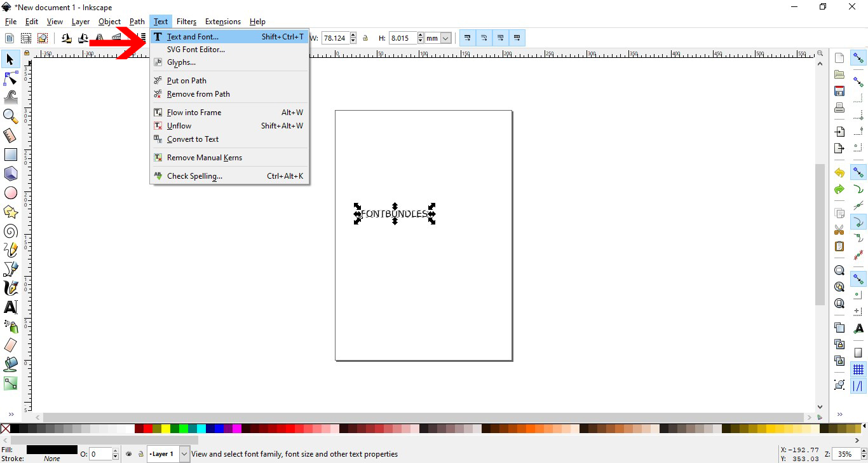
Task: Click the height spinner arrows
Action: coord(421,38)
